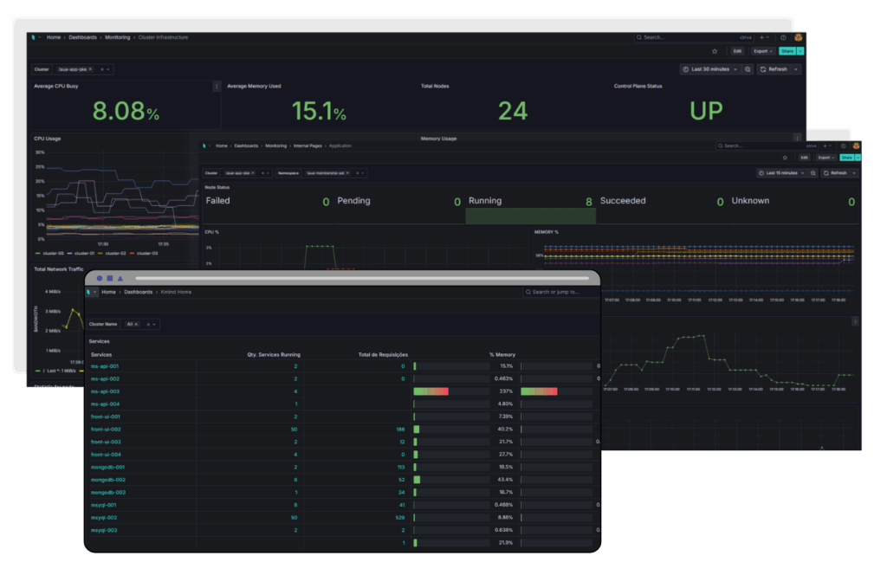Click the red-green gauge bar for ms-api-003
Image resolution: width=887 pixels, height=588 pixels.
click(431, 391)
